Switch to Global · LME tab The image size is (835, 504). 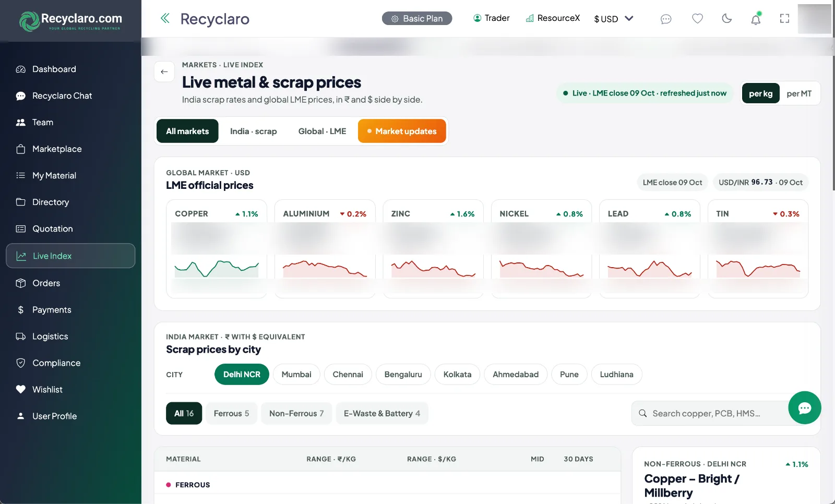(x=322, y=131)
